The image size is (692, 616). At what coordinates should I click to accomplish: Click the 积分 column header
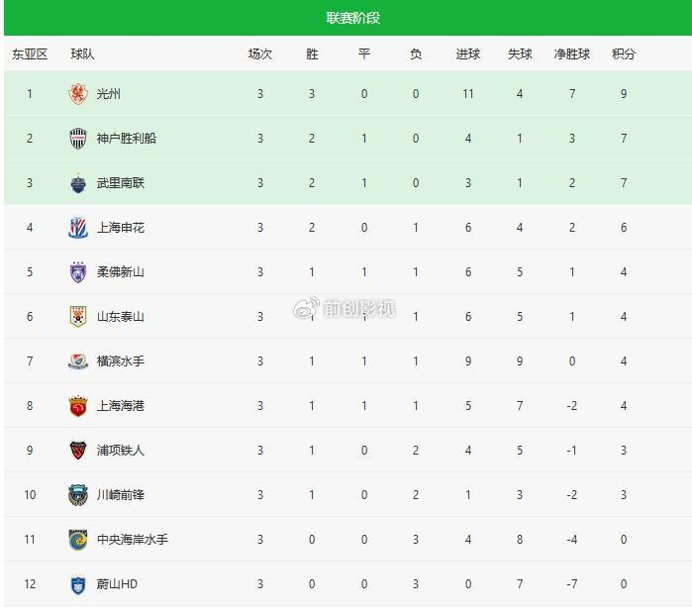point(624,54)
